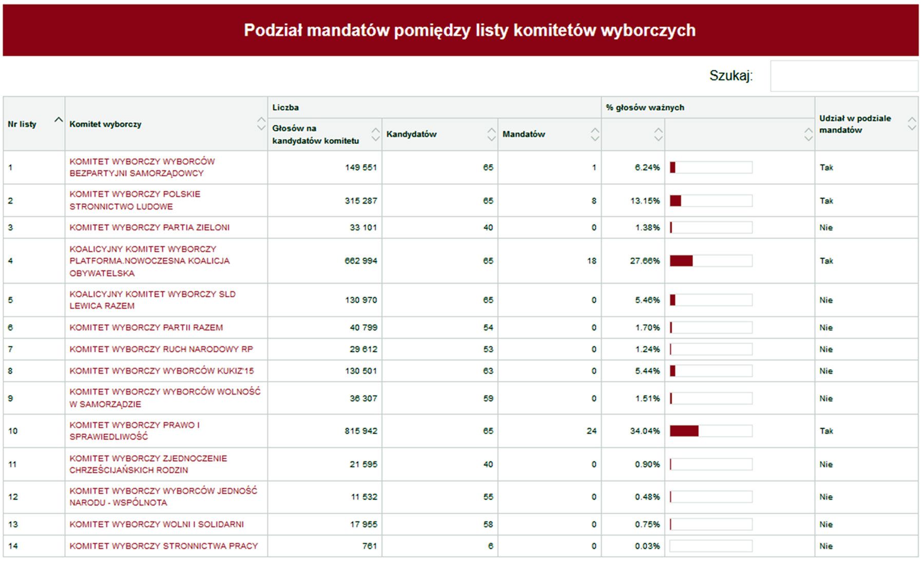Click the 27.66% progress bar for list 4

point(711,261)
